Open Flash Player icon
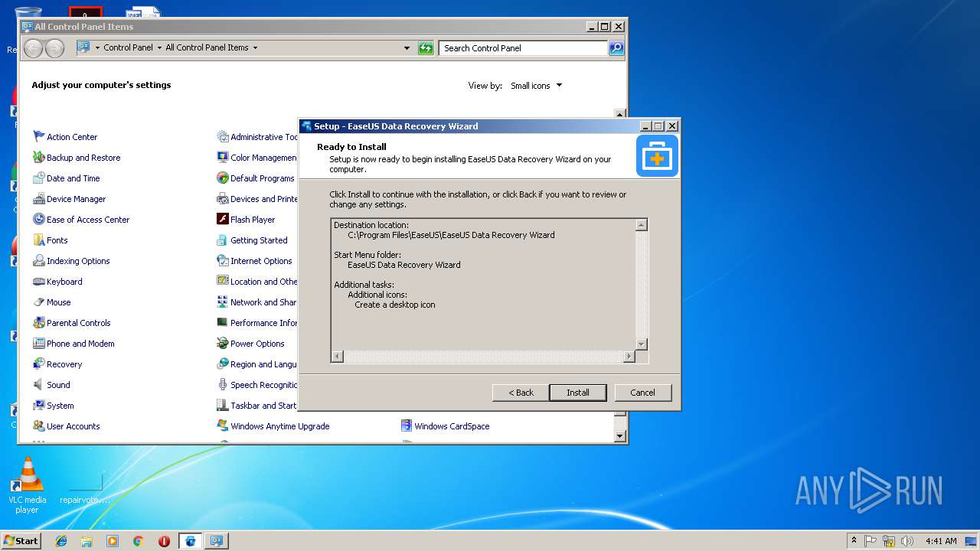The image size is (980, 551). tap(223, 219)
